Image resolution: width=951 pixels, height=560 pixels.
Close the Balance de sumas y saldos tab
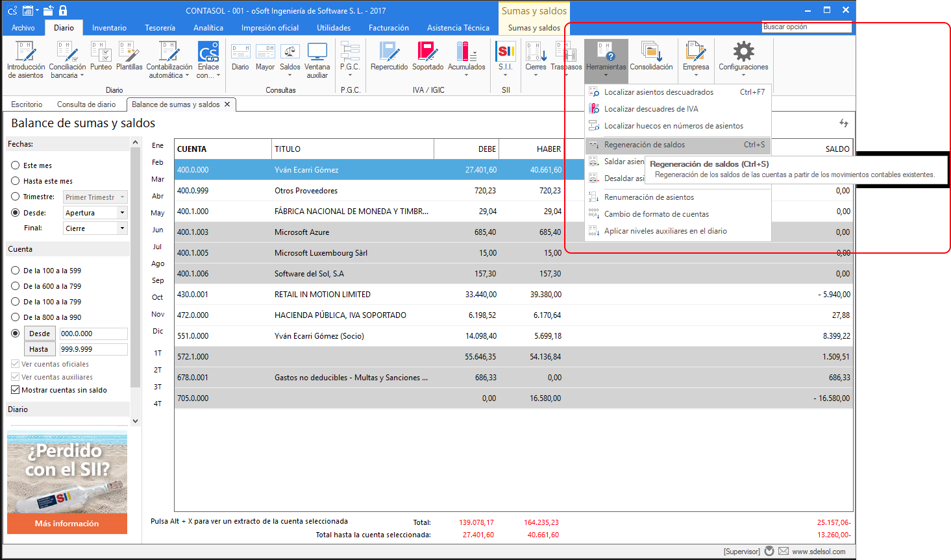[227, 104]
